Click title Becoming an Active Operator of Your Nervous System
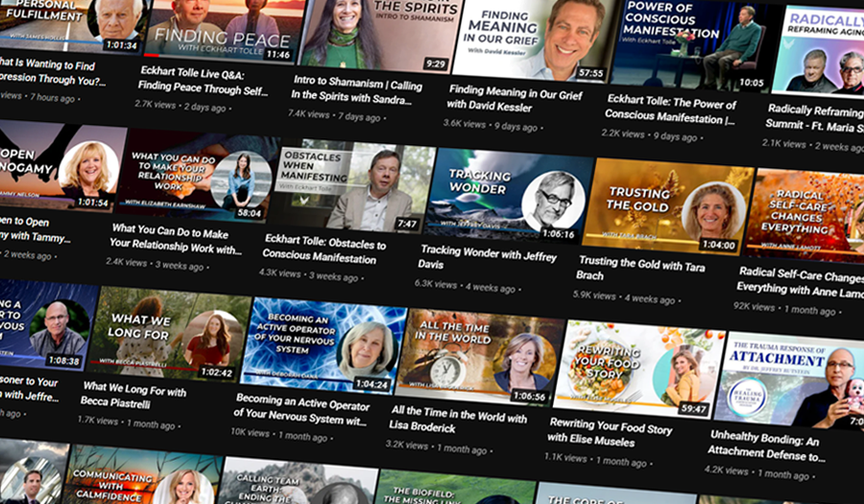Image resolution: width=864 pixels, height=504 pixels. click(x=301, y=409)
